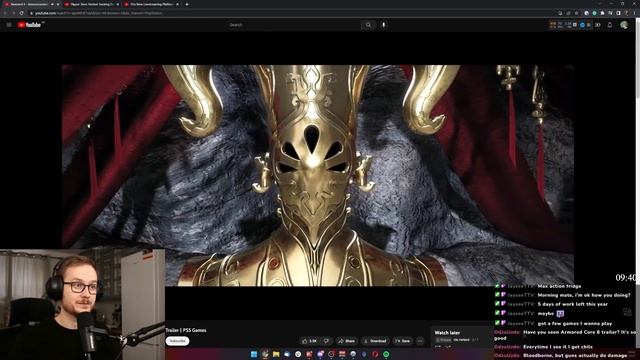Save the video to a playlist
640x360 pixels.
[403, 341]
